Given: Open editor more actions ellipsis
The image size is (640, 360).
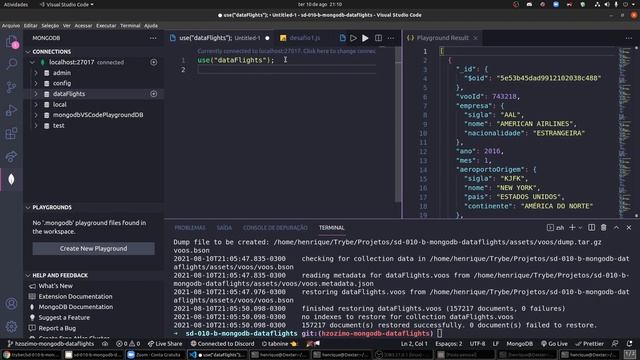Looking at the screenshot, I should coord(391,38).
